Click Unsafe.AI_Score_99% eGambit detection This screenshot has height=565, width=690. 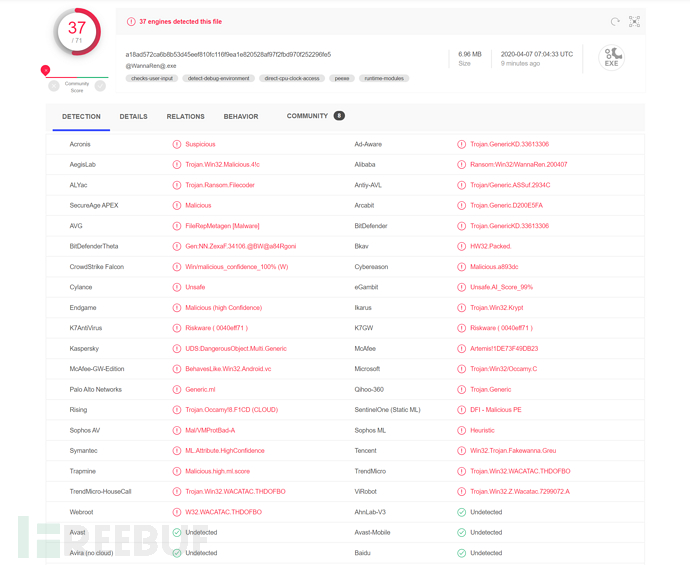coord(501,287)
